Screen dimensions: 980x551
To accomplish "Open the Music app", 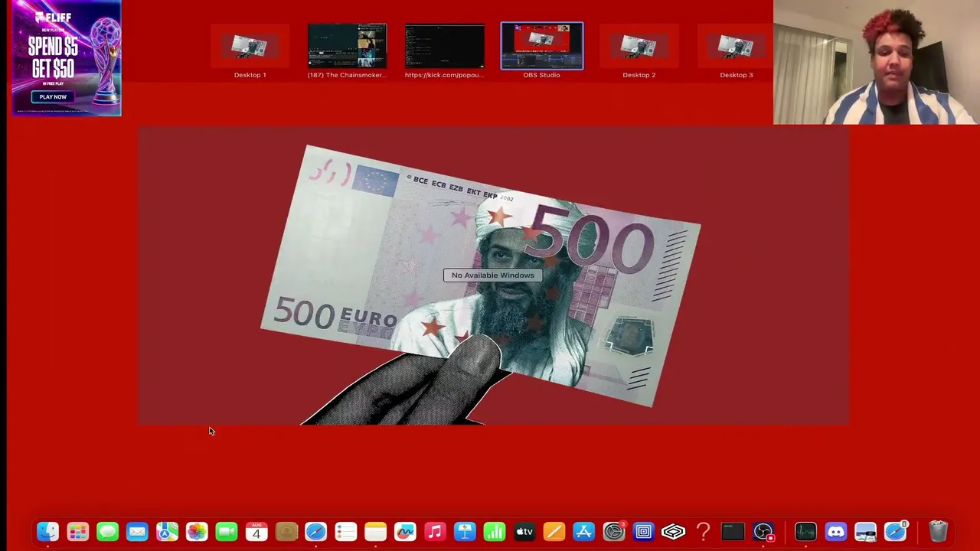I will point(435,531).
